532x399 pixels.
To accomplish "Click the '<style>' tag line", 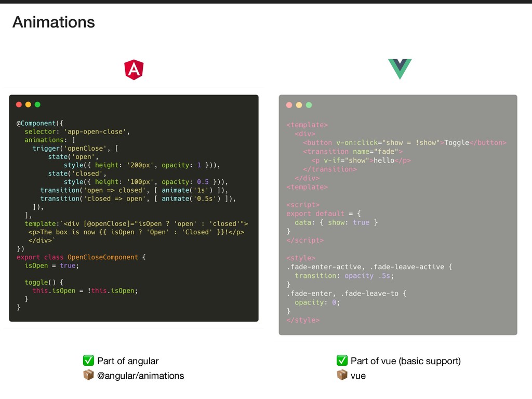I will point(301,258).
